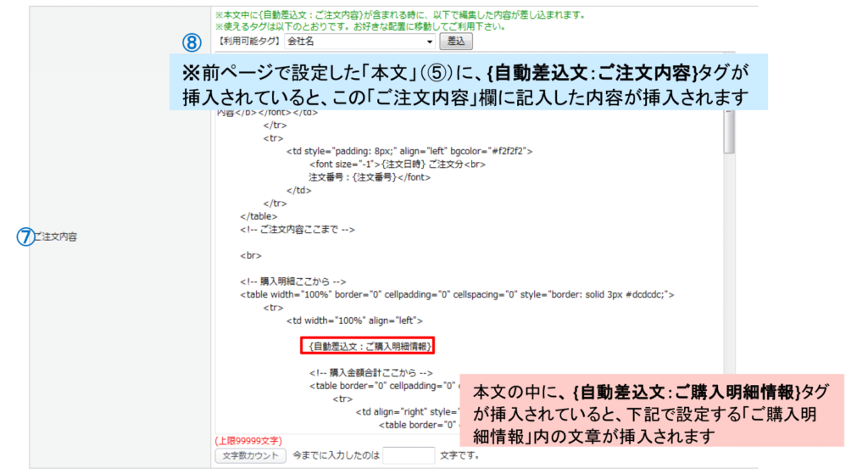Click the td width="100%" align="left" line
The image size is (868, 474).
point(354,321)
